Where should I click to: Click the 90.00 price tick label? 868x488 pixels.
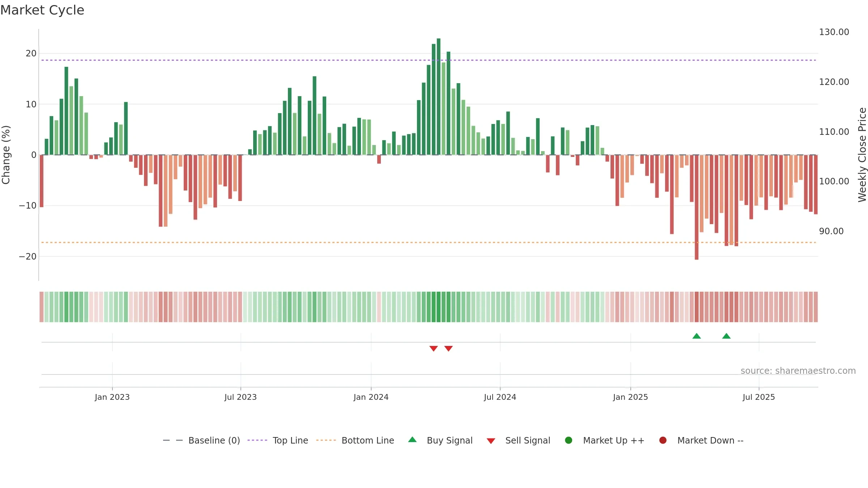[x=831, y=231]
